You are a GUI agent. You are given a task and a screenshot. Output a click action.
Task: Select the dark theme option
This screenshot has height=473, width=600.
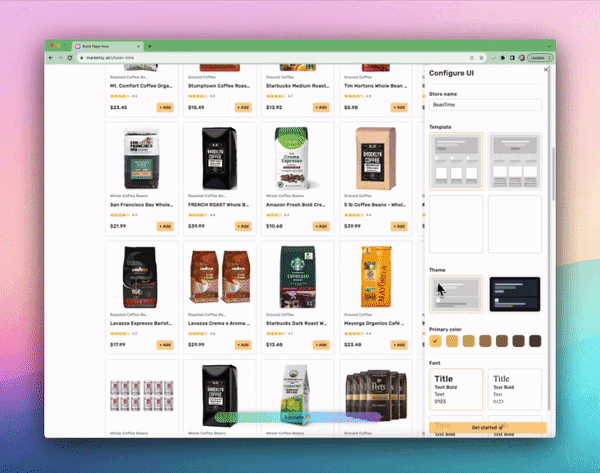pyautogui.click(x=515, y=294)
